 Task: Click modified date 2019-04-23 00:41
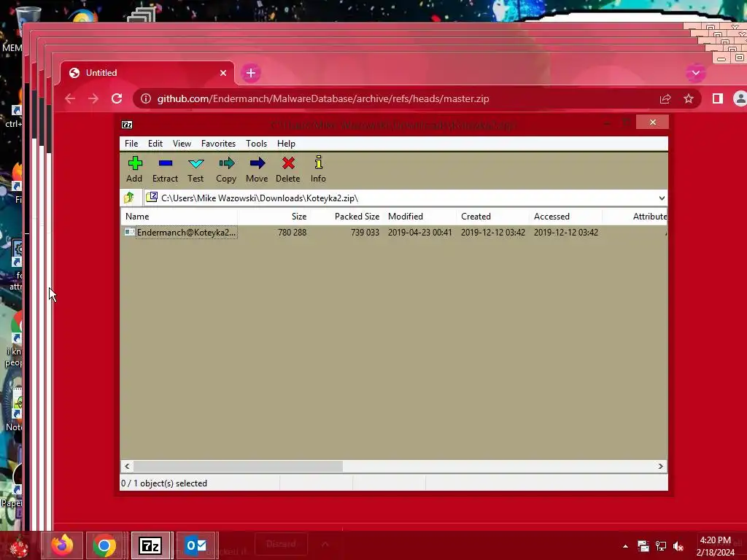[419, 233]
